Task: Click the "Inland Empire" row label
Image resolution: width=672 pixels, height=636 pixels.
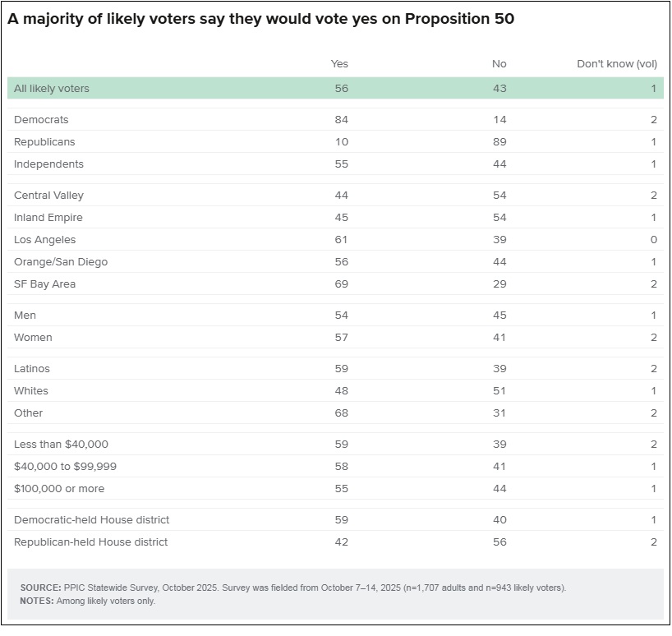Action: coord(48,218)
